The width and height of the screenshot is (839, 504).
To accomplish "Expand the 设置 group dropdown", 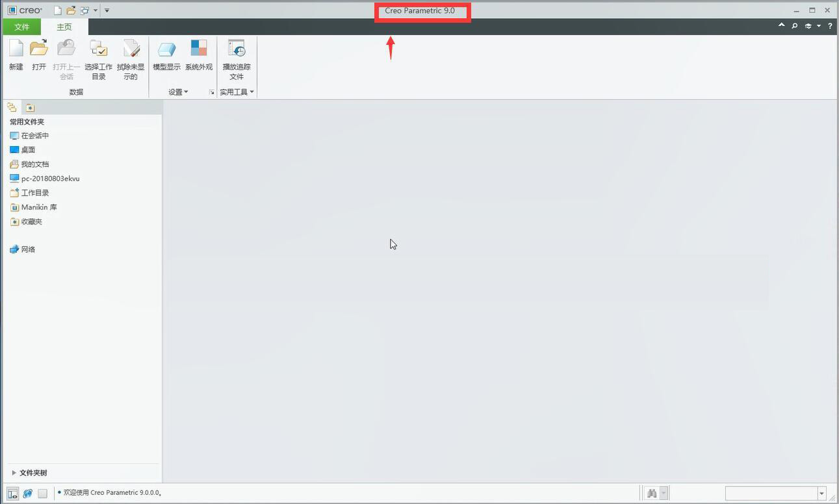I will (178, 92).
